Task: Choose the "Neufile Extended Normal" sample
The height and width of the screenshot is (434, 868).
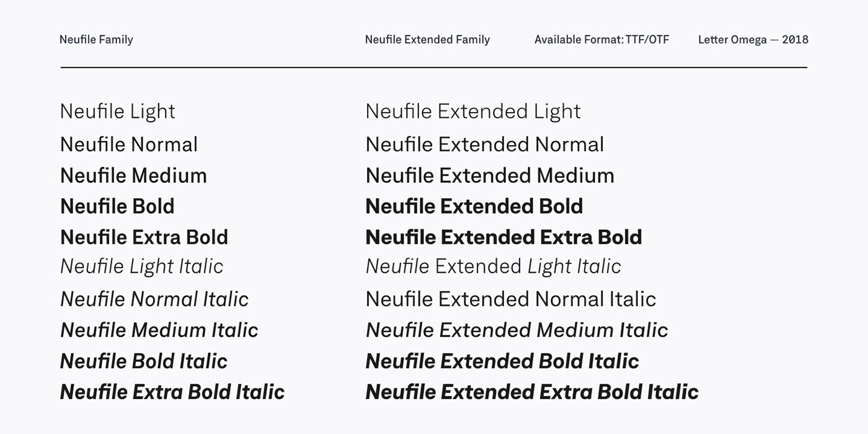Action: click(x=484, y=144)
